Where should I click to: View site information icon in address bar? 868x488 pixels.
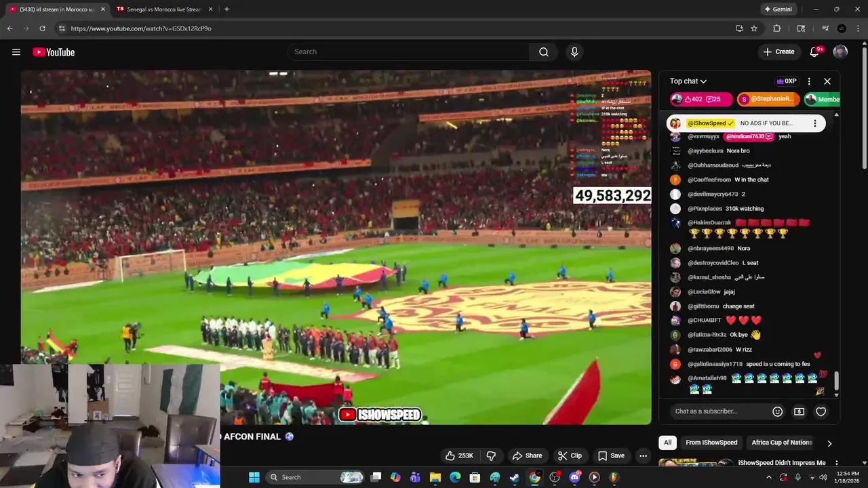62,28
